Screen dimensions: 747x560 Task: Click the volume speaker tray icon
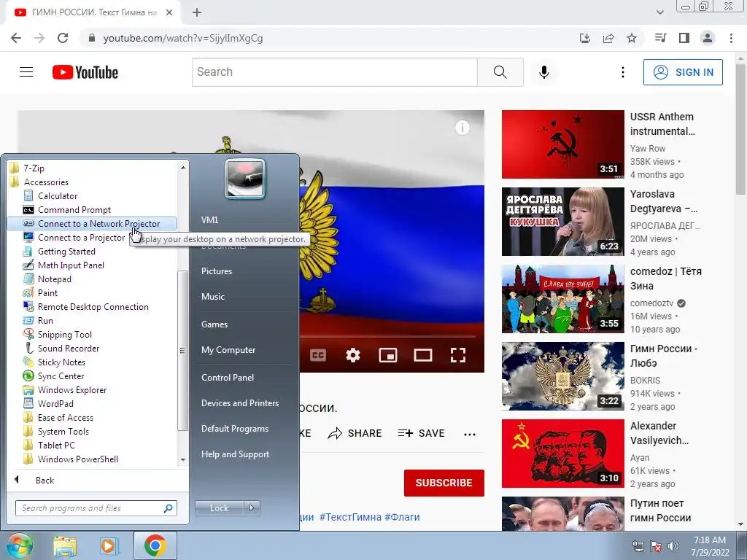[x=673, y=546]
